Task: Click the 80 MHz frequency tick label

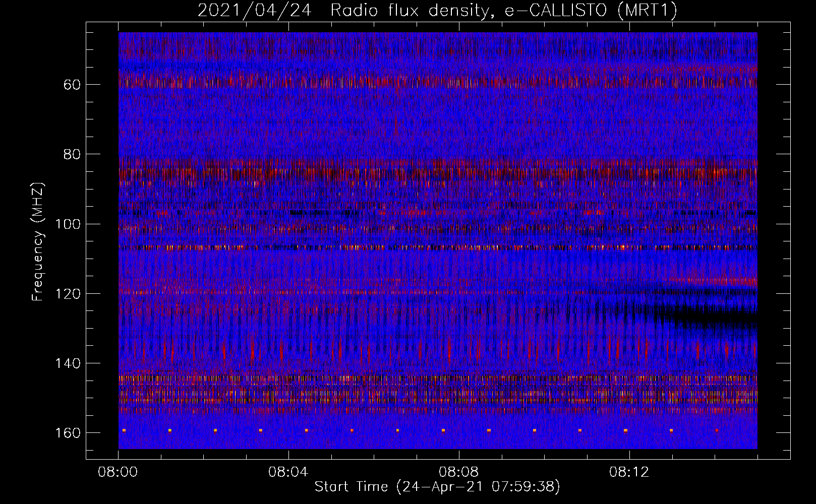Action: point(72,154)
